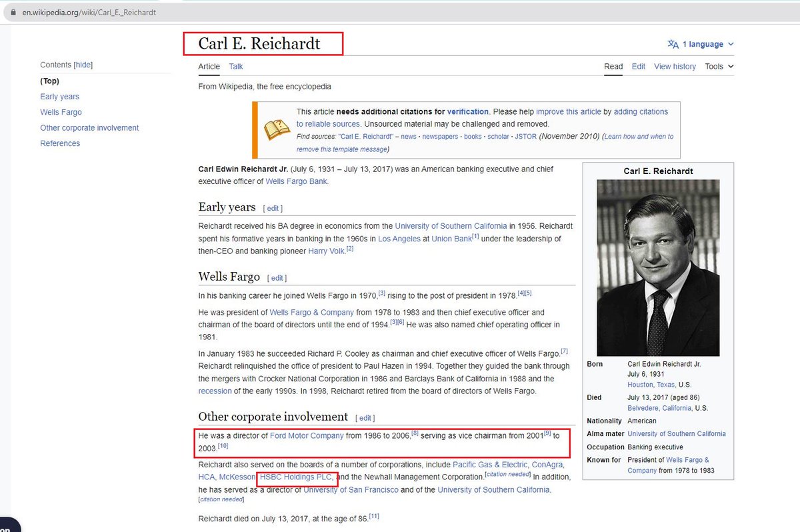Select the Read tab

click(x=613, y=67)
